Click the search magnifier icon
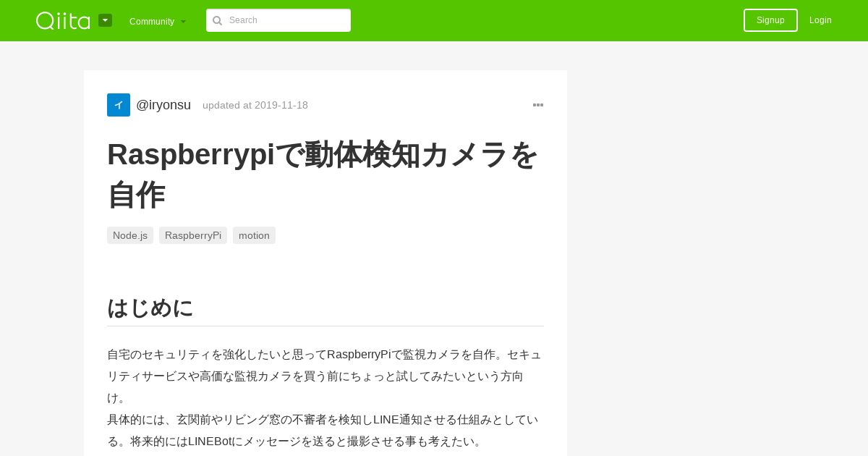The image size is (868, 456). click(217, 20)
